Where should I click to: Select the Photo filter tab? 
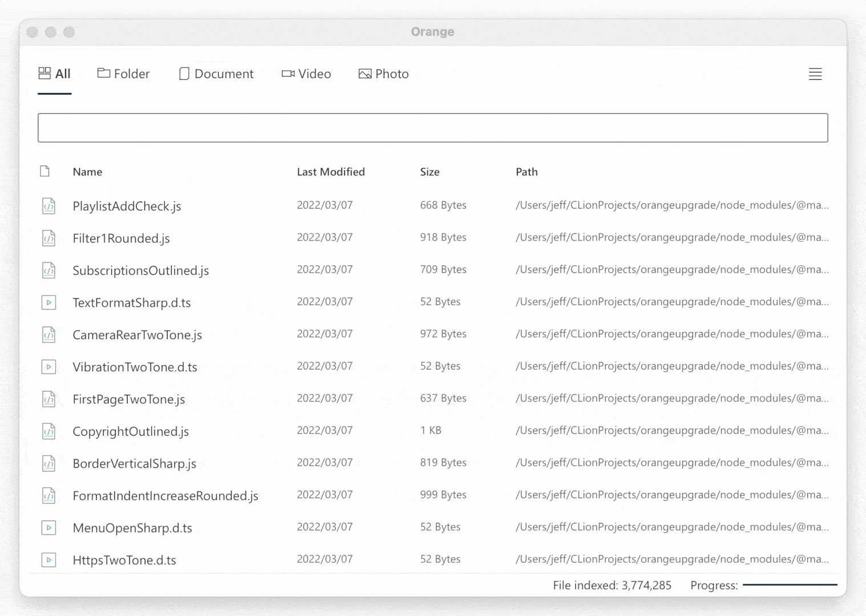point(384,74)
